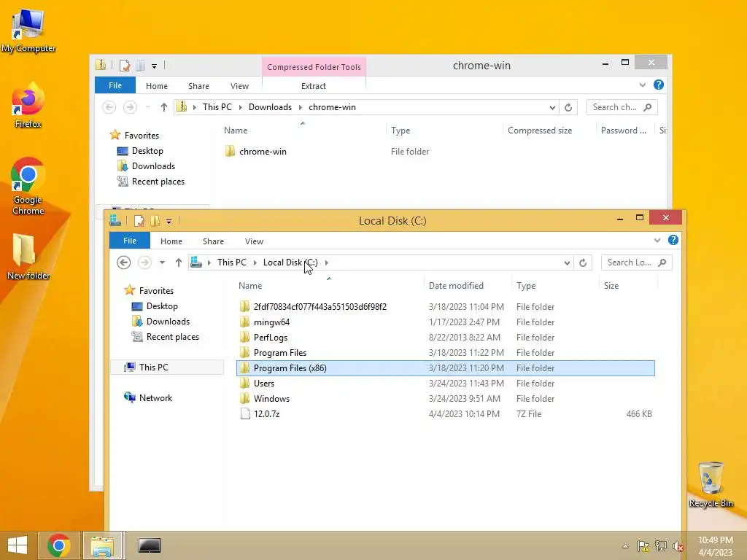Open recent locations dropdown in Local Disk window

162,262
